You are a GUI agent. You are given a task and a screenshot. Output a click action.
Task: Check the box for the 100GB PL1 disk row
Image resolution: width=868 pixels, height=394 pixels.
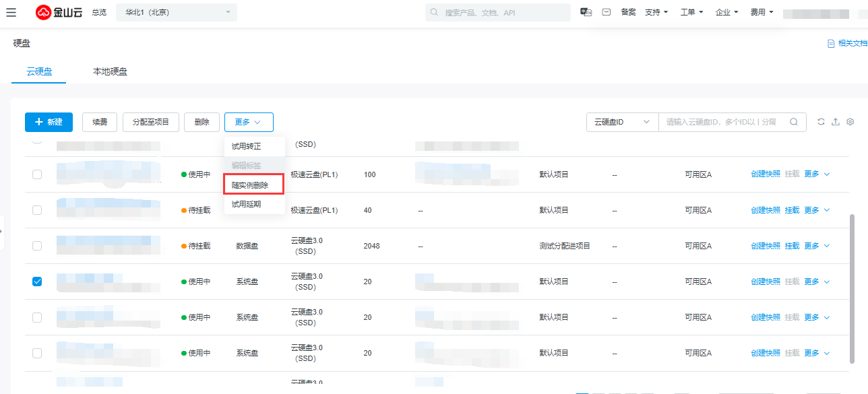(37, 174)
